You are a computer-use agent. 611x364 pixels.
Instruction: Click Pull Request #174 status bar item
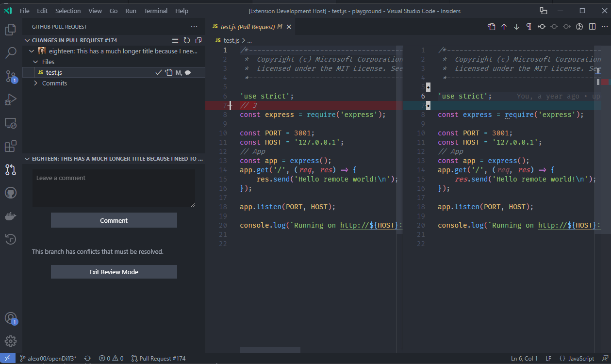click(158, 359)
